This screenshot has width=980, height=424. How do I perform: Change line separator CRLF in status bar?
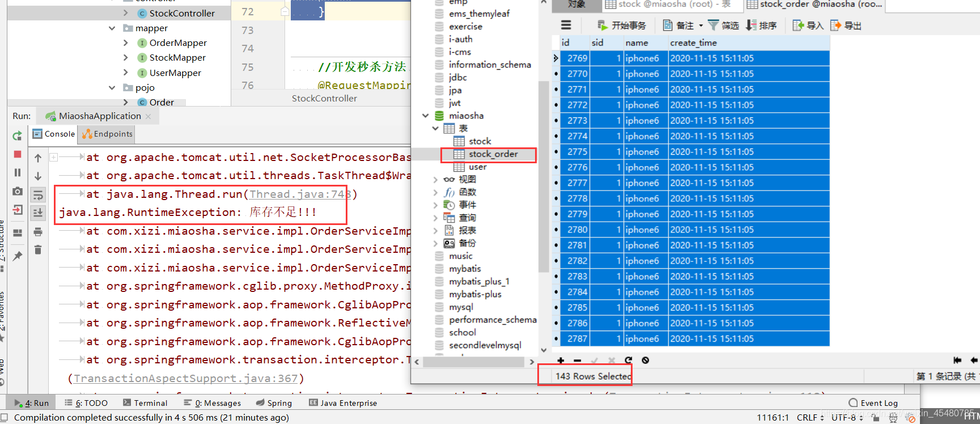(810, 417)
